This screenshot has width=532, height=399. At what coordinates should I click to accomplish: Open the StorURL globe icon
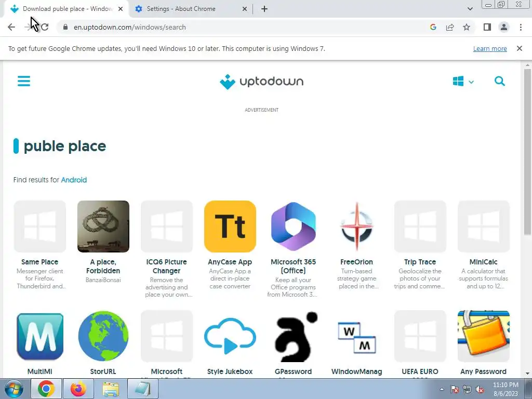click(x=103, y=336)
